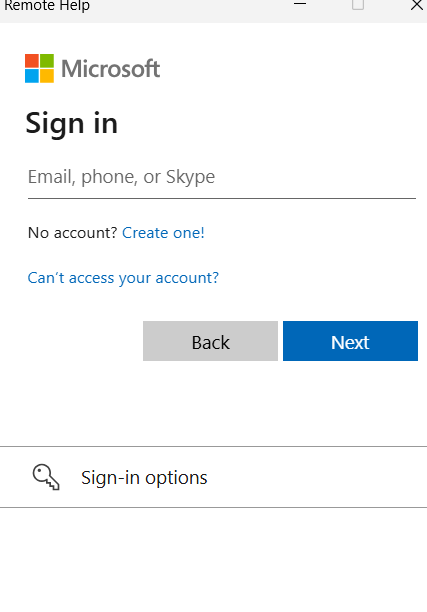Open the Sign-in options text label
This screenshot has width=427, height=612.
(x=144, y=478)
